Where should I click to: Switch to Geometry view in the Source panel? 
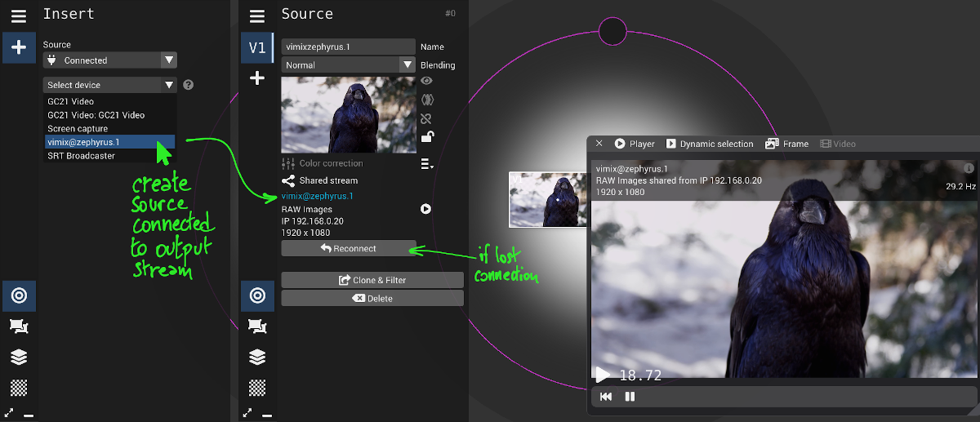pos(257,326)
